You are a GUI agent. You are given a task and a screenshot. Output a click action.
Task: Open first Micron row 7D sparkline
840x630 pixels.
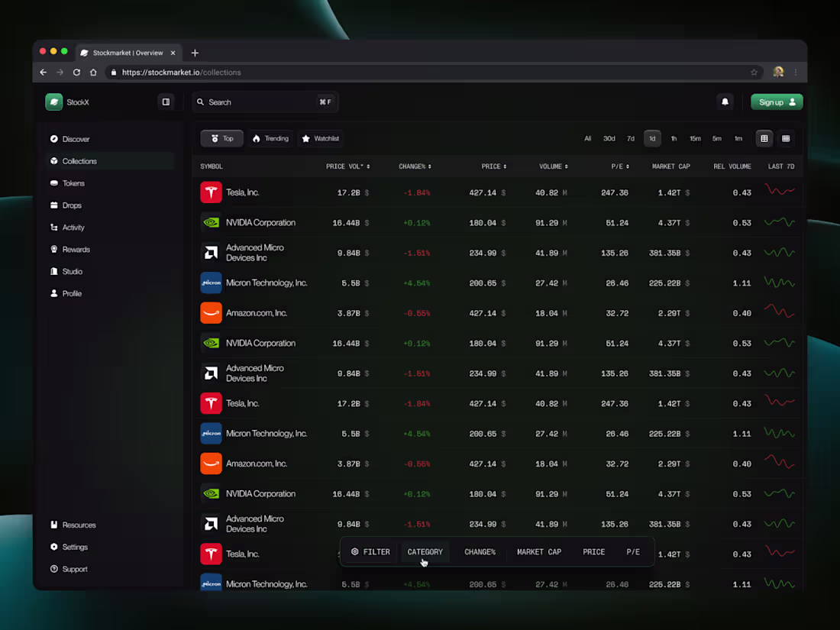pos(780,282)
